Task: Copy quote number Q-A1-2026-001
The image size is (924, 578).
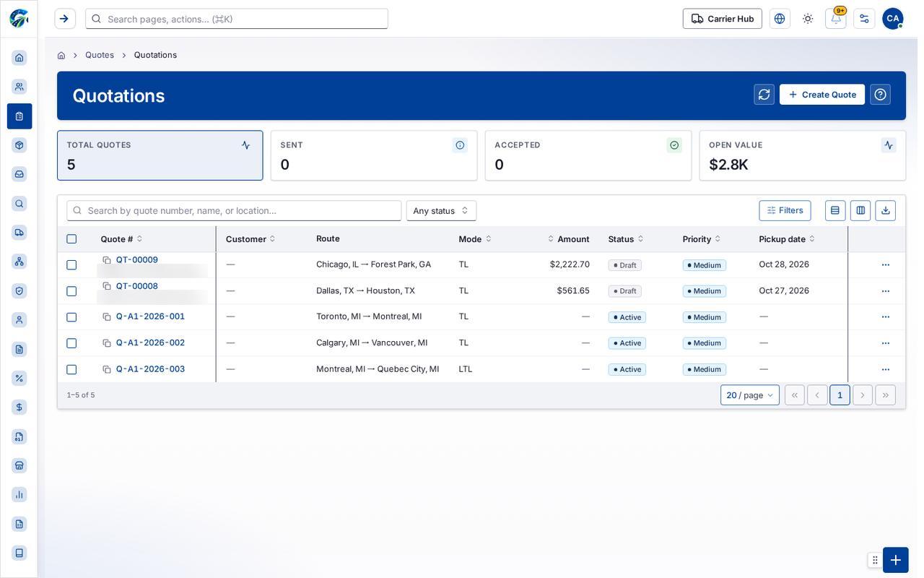Action: 107,316
